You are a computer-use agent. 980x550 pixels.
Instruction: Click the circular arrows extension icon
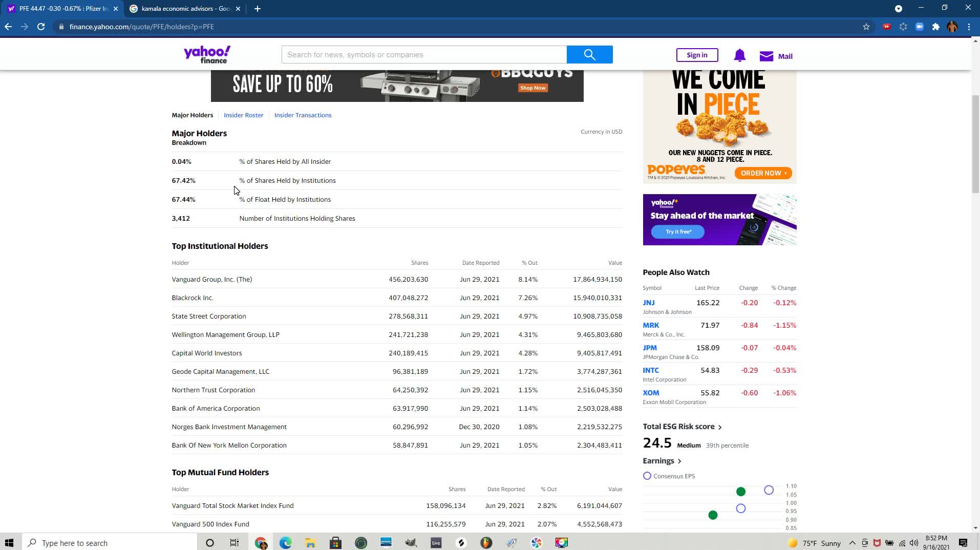(x=903, y=27)
